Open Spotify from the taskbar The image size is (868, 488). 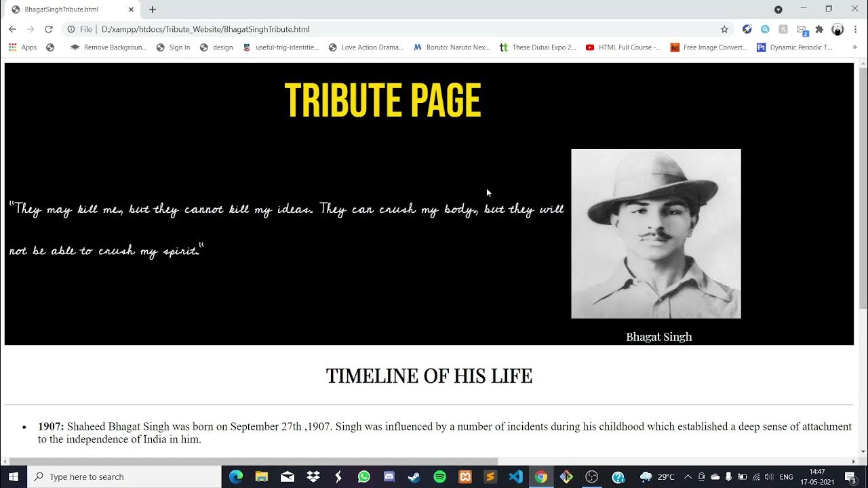pos(439,476)
